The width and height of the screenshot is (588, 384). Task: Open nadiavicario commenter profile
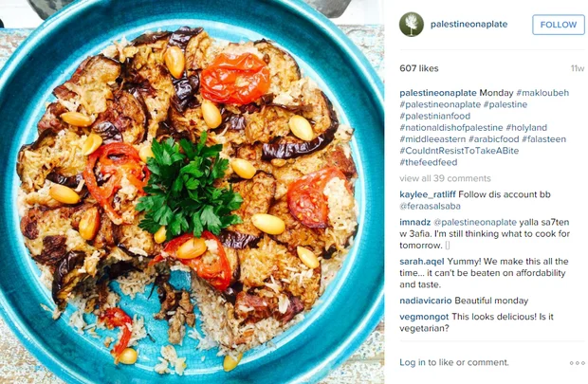point(426,301)
